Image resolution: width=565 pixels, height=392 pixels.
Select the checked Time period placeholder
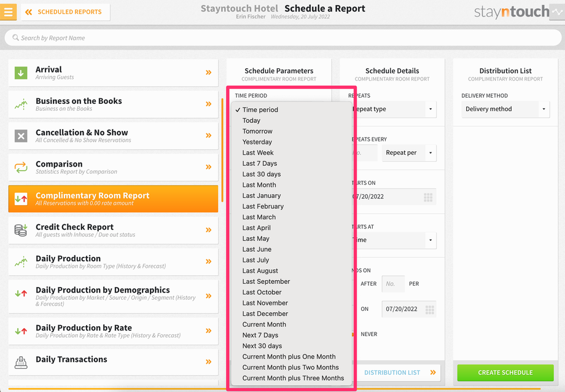260,109
